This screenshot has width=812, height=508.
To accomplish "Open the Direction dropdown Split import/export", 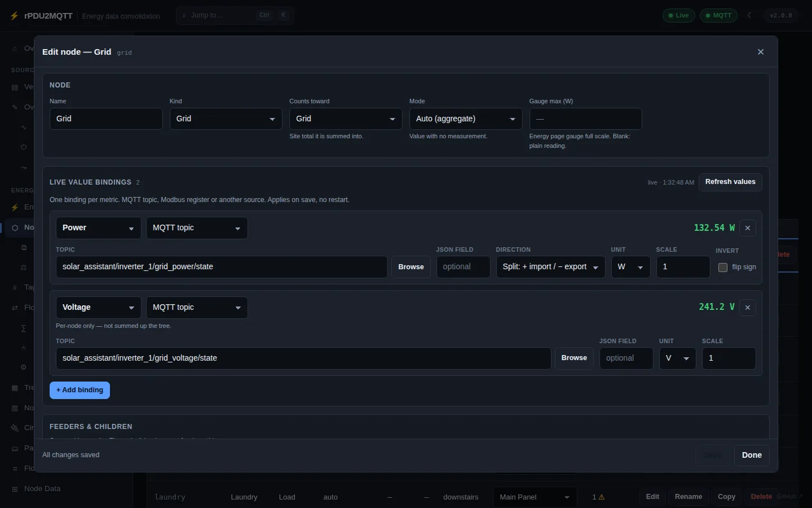I will [x=550, y=267].
